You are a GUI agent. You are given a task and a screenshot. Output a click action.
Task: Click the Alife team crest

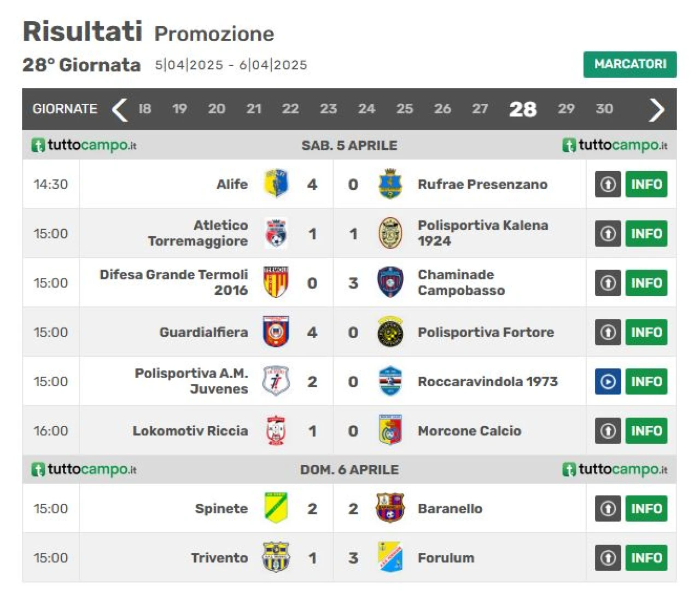tap(276, 184)
